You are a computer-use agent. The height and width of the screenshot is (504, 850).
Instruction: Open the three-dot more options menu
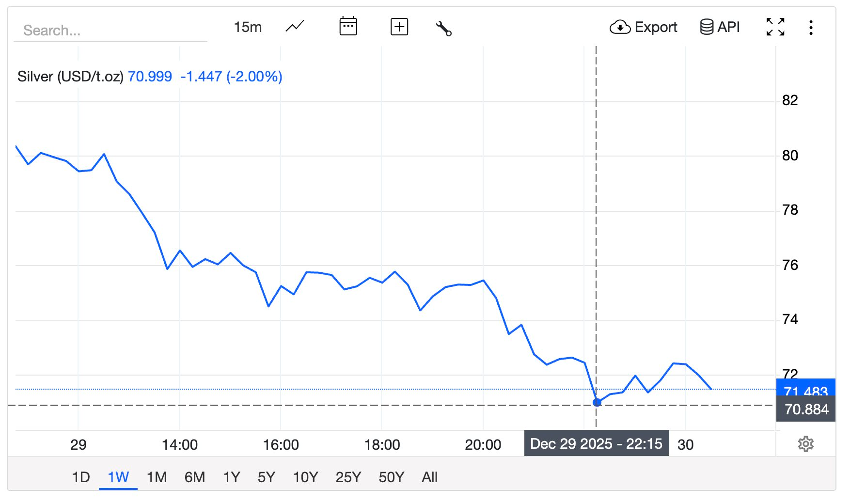click(811, 28)
